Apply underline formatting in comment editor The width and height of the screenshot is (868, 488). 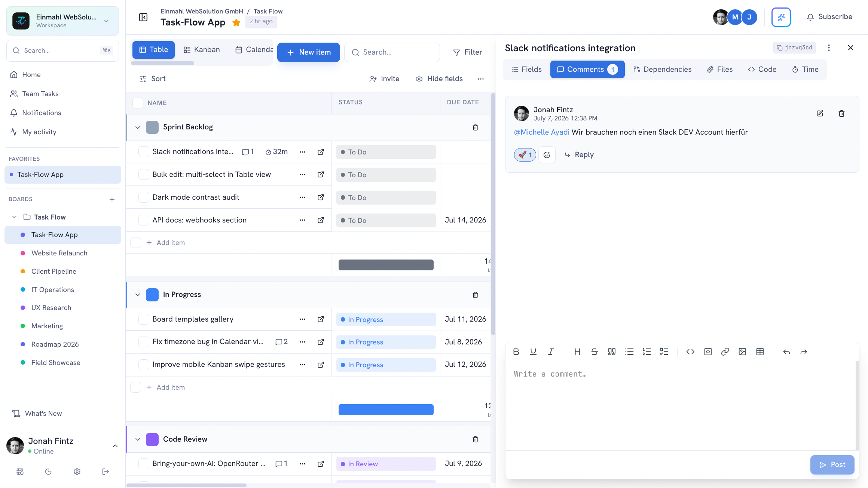tap(533, 352)
